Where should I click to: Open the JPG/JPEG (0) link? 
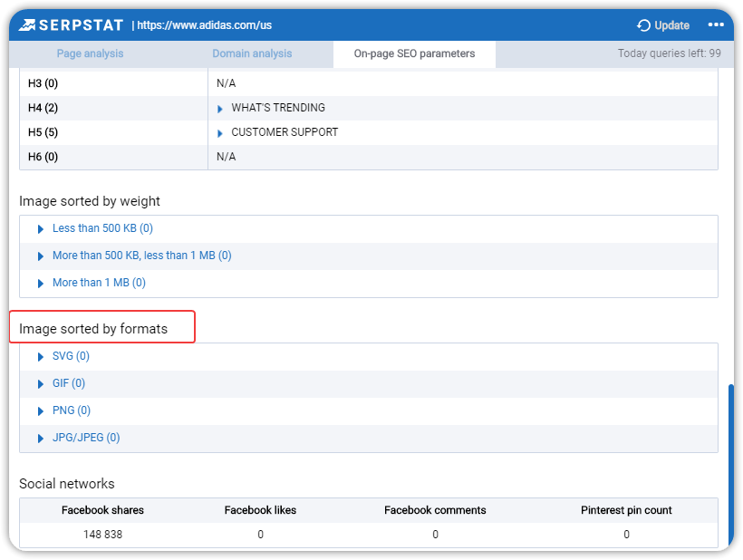[86, 438]
